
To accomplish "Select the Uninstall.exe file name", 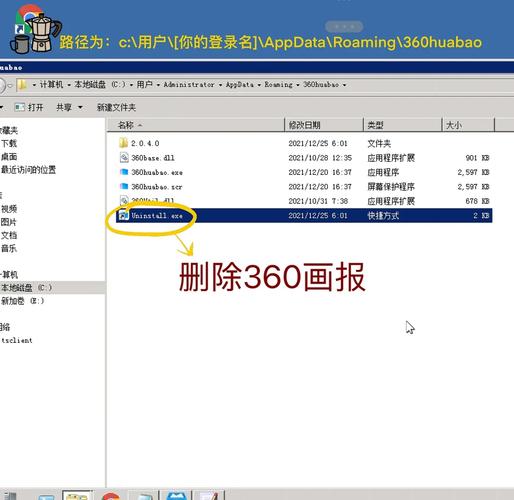I will point(157,216).
